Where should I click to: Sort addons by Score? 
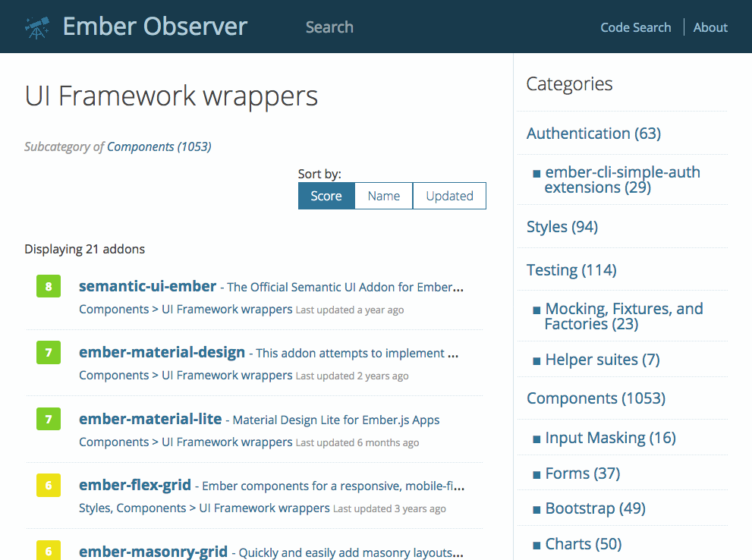pos(326,196)
